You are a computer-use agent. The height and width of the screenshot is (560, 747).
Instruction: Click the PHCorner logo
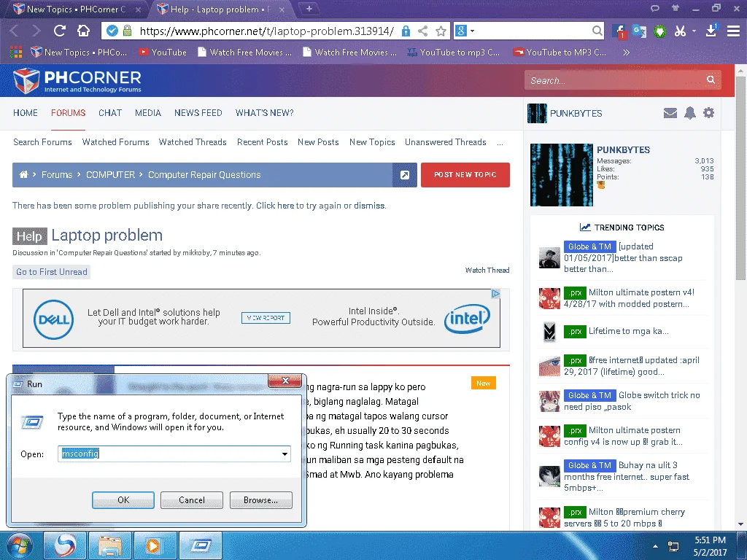(77, 80)
